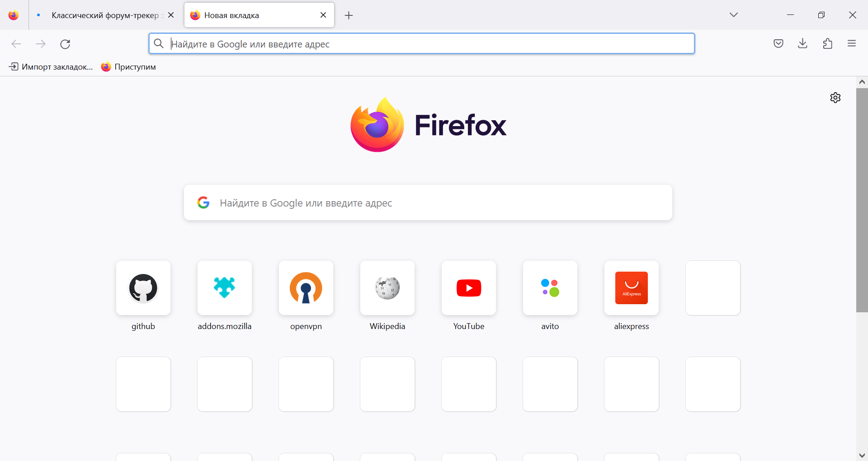
Task: Go forward one page
Action: pyautogui.click(x=41, y=44)
